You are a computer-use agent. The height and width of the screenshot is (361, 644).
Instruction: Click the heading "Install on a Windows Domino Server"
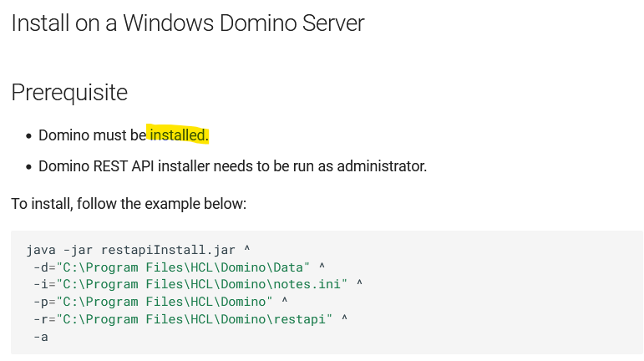[188, 23]
